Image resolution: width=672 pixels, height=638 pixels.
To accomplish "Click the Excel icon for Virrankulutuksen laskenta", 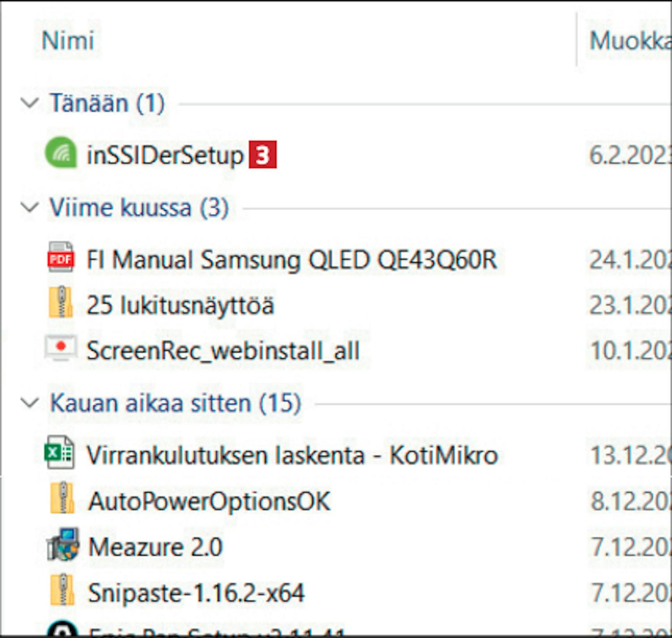I will pyautogui.click(x=59, y=453).
